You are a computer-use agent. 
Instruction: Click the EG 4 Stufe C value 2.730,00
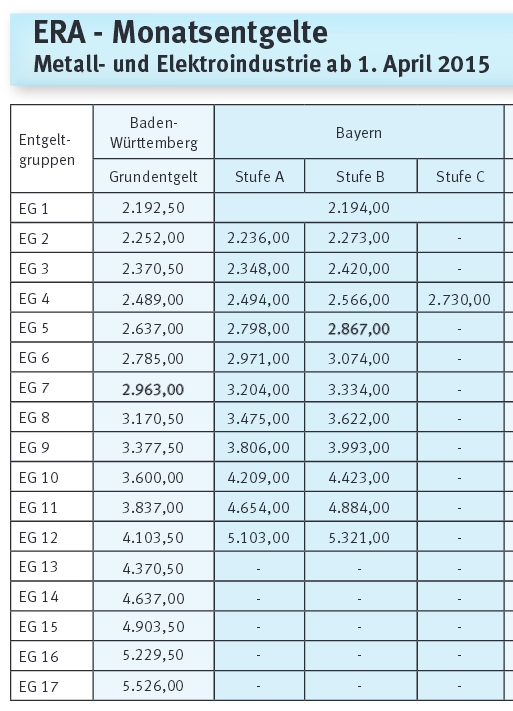coord(459,299)
